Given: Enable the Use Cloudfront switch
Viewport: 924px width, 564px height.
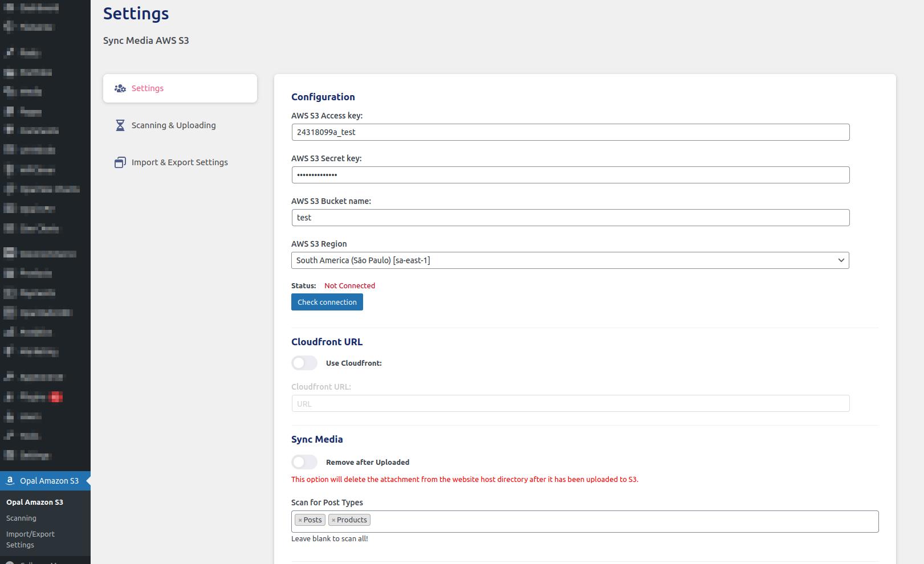Looking at the screenshot, I should 304,363.
